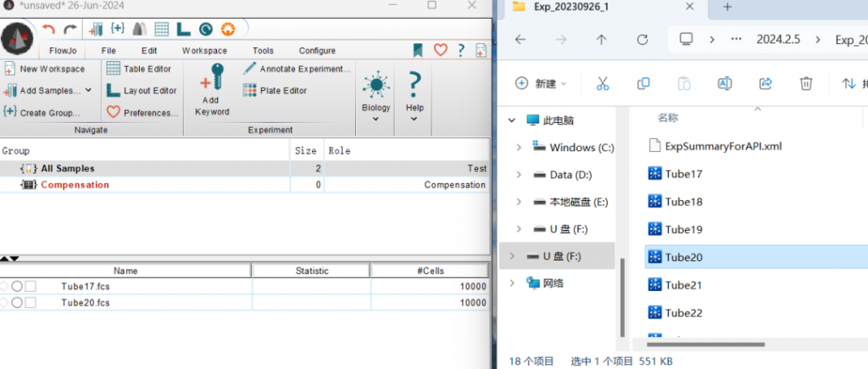Click the cut scissors icon in Explorer
This screenshot has height=369, width=868.
[x=603, y=83]
